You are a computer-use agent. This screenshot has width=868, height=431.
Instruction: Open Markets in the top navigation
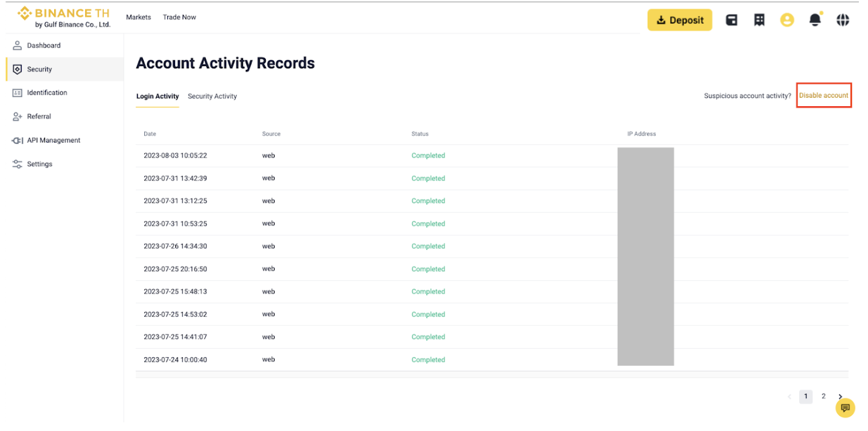coord(138,17)
